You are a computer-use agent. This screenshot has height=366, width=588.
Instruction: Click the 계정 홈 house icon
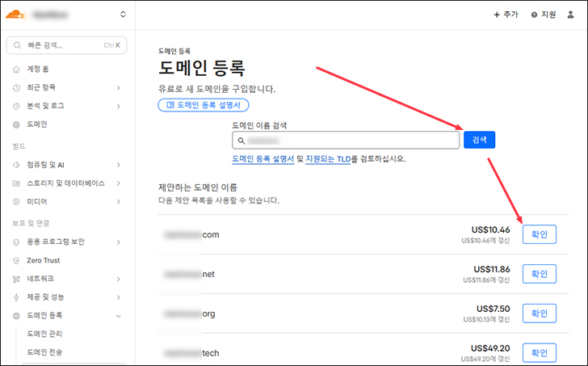pyautogui.click(x=16, y=69)
